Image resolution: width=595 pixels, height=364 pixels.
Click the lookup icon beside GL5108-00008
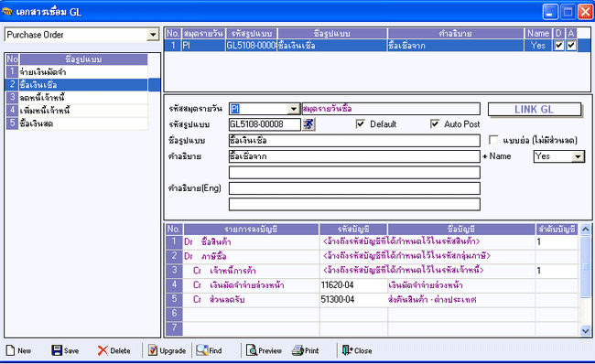click(x=308, y=124)
